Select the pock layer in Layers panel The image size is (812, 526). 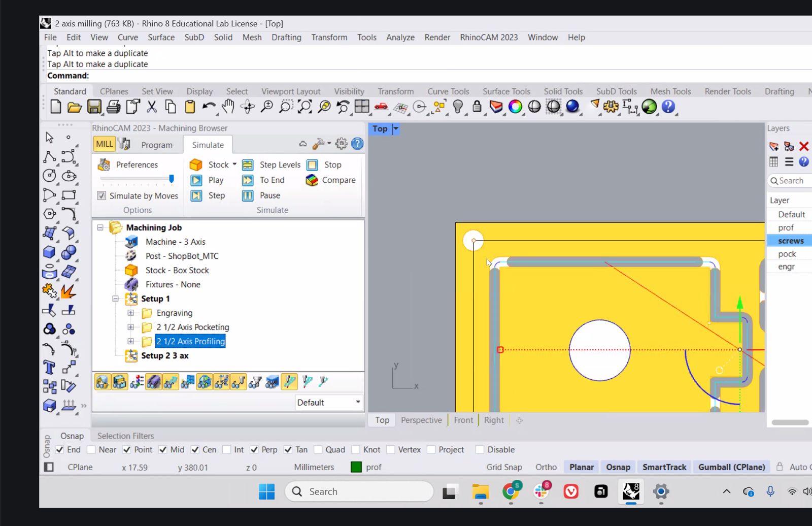(787, 254)
